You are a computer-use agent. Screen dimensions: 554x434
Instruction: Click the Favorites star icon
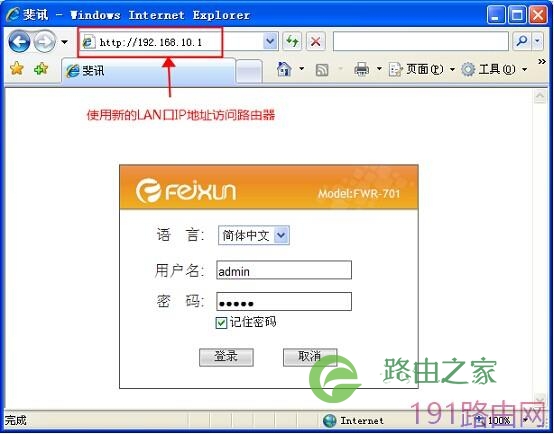click(17, 69)
